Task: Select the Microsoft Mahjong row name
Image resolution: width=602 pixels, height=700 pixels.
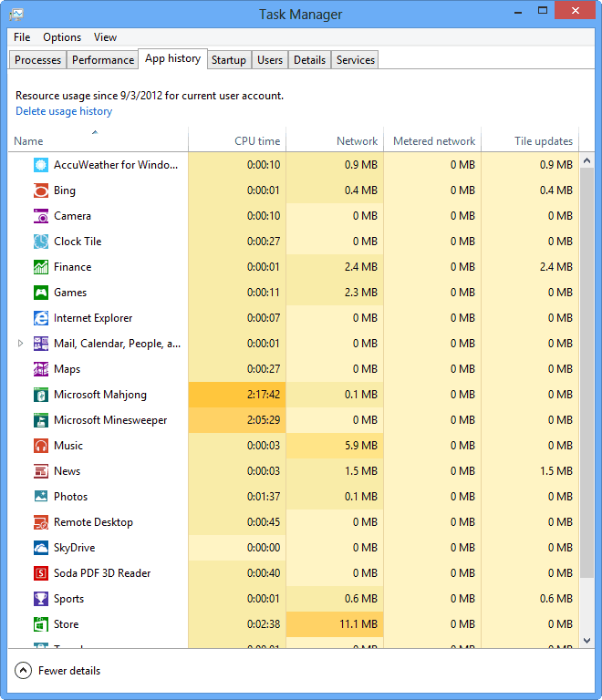Action: (x=100, y=395)
